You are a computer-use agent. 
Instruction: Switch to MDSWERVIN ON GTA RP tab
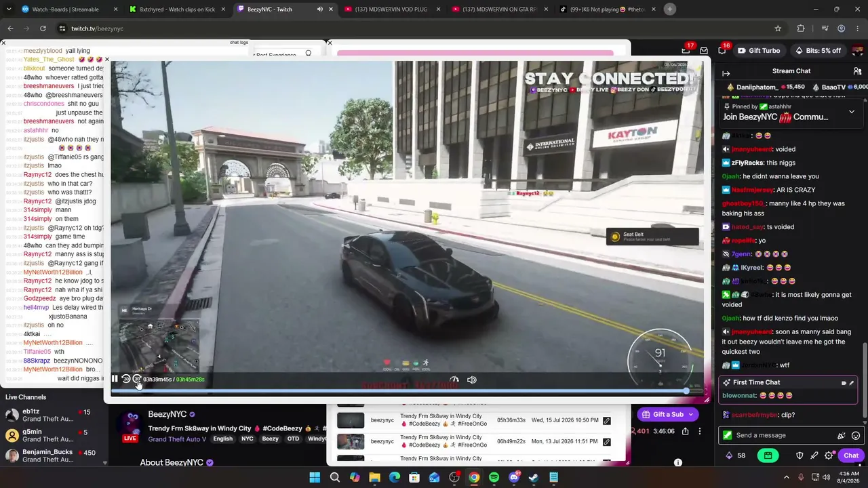point(500,9)
